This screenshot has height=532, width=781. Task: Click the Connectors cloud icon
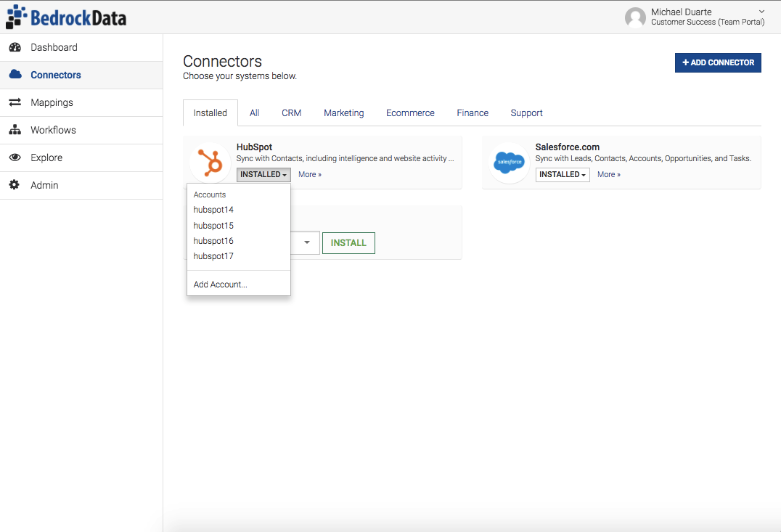click(x=15, y=74)
